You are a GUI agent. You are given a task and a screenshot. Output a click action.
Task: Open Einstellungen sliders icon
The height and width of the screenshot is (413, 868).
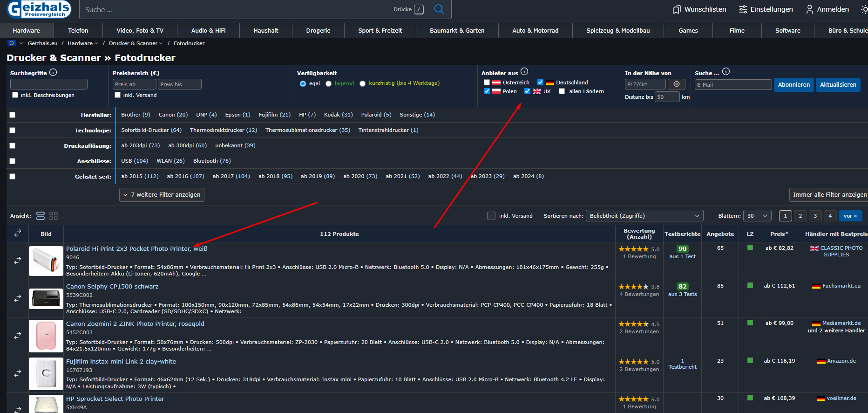[x=743, y=9]
